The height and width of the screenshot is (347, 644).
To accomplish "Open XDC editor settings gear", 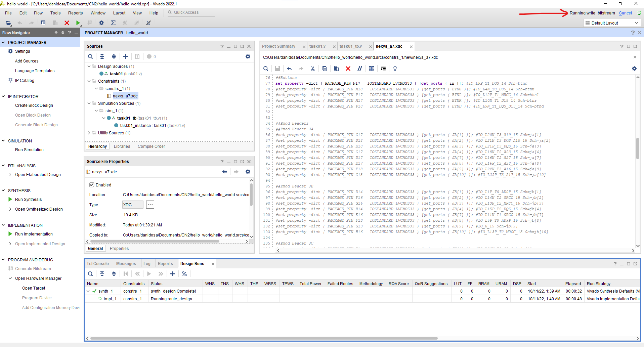I will pyautogui.click(x=634, y=69).
